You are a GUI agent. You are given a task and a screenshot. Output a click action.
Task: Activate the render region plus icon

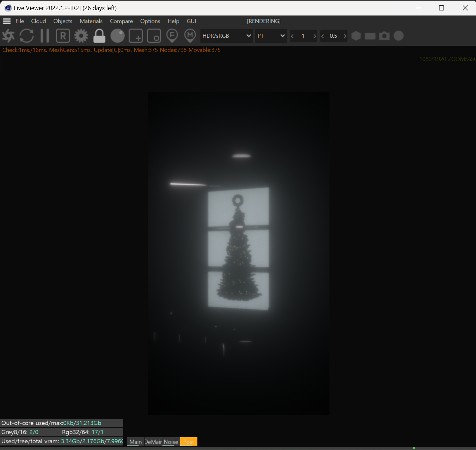tap(136, 36)
